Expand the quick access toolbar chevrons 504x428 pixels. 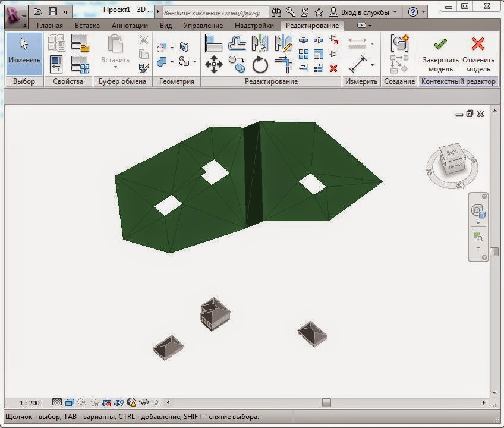65,12
